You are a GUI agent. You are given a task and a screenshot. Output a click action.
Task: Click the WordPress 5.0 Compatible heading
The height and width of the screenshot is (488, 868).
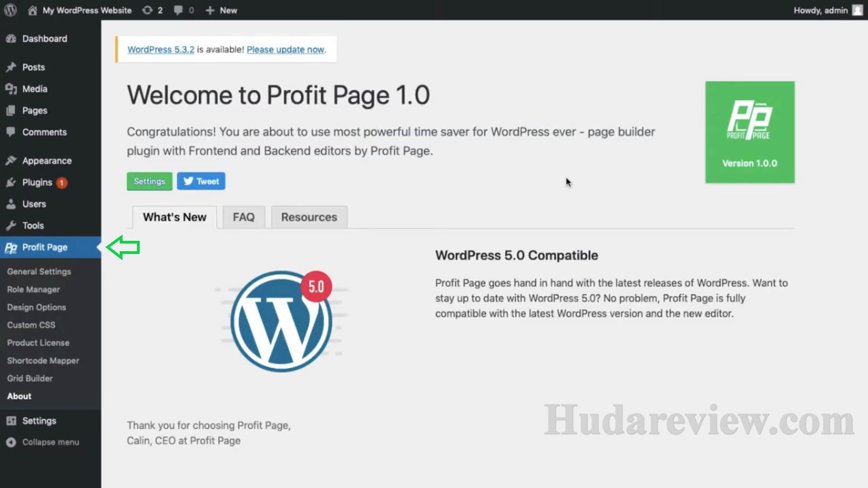coord(517,255)
